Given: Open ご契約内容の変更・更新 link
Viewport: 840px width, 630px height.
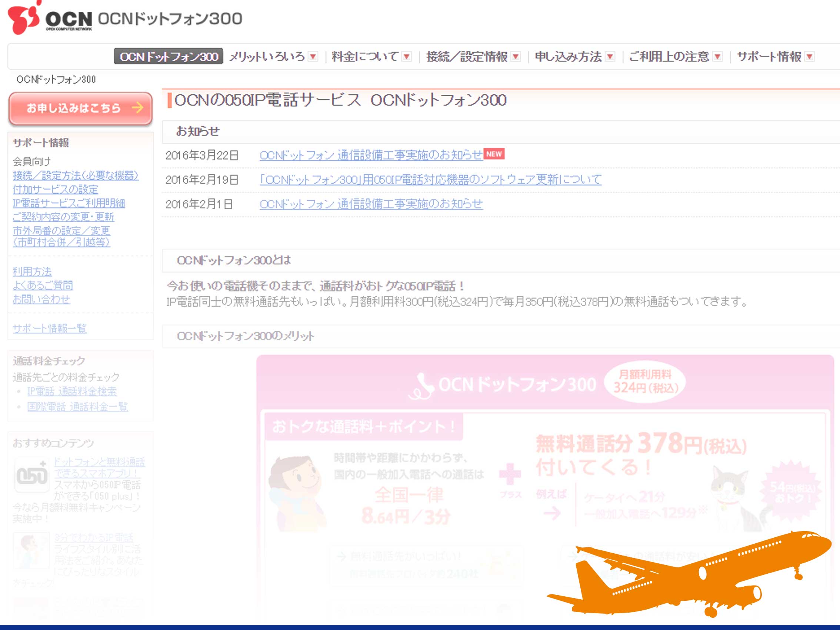Looking at the screenshot, I should tap(63, 217).
